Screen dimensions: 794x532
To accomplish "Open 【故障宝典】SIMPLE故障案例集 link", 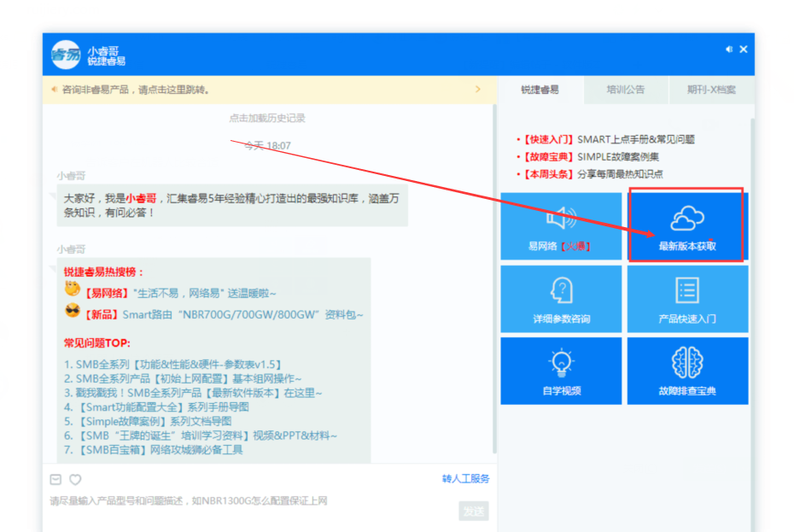I will tap(591, 156).
